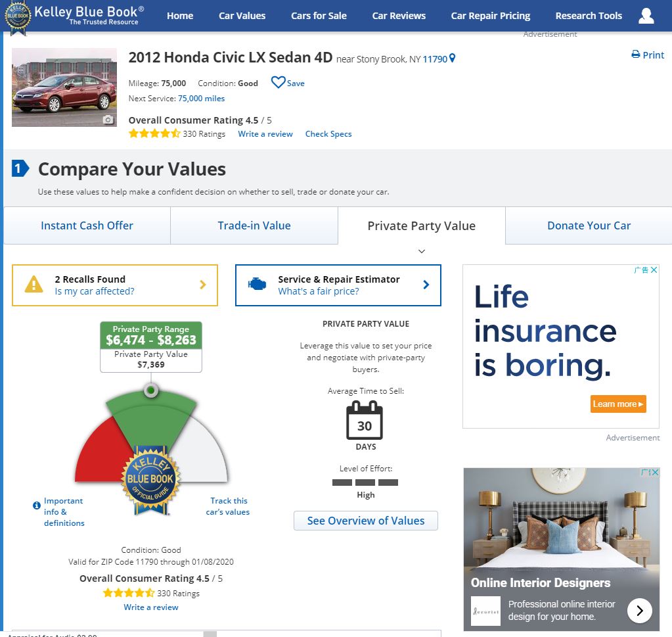Click the red Honda Civic thumbnail
The image size is (672, 637).
point(64,87)
